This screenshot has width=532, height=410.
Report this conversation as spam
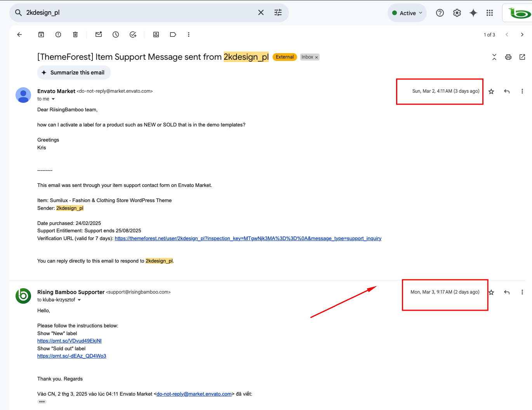coord(58,35)
